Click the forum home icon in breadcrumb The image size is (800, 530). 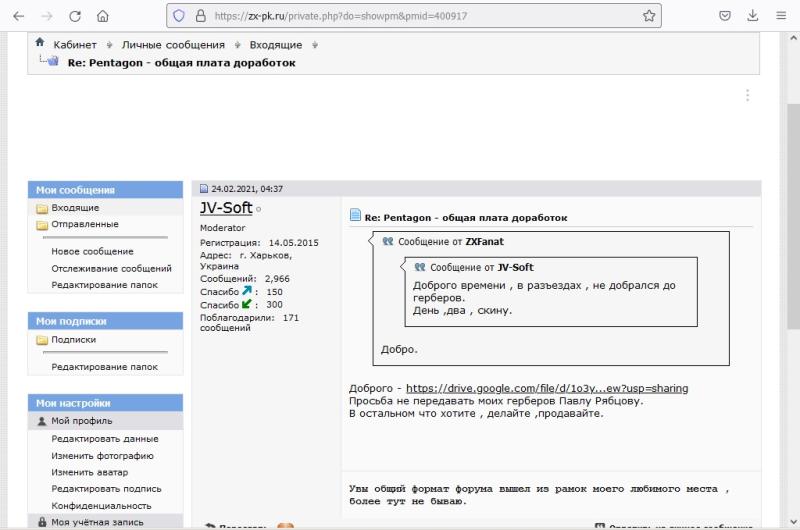tap(40, 43)
